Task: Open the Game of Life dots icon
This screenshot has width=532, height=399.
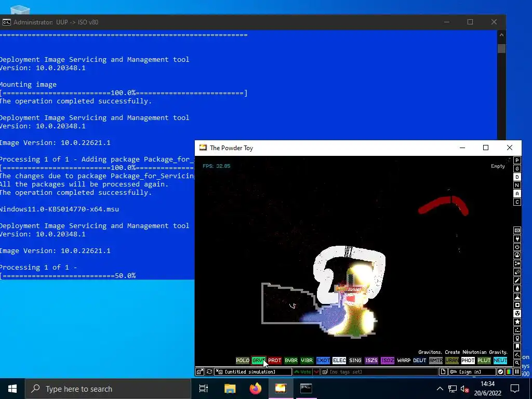Action: click(517, 330)
